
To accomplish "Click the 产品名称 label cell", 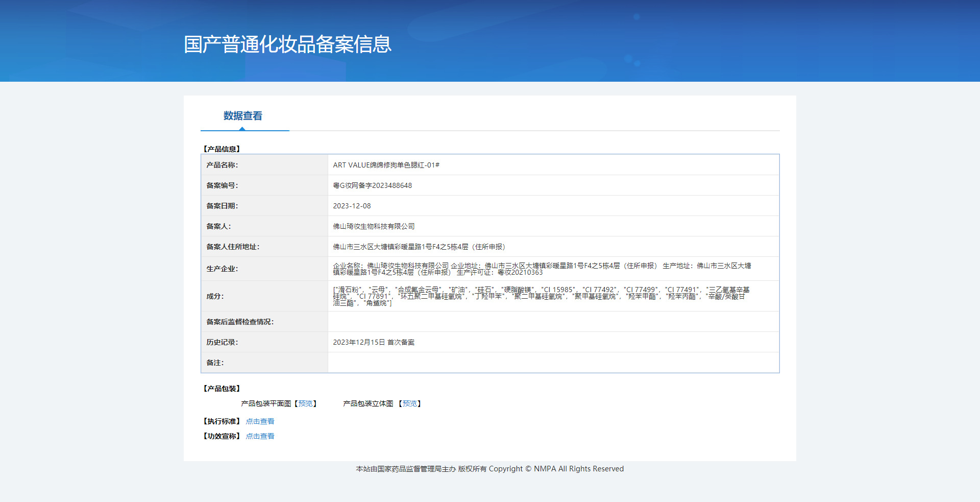I will [264, 165].
